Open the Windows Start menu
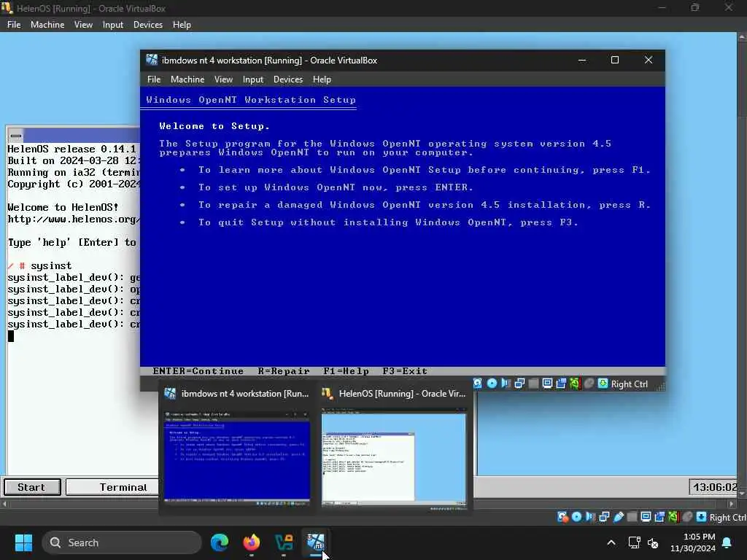The height and width of the screenshot is (560, 747). (23, 542)
